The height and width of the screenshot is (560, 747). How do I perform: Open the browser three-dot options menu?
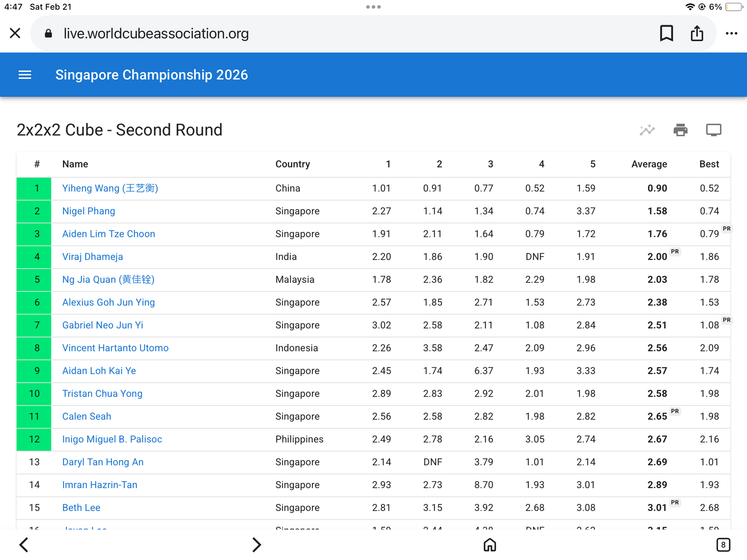click(x=732, y=33)
